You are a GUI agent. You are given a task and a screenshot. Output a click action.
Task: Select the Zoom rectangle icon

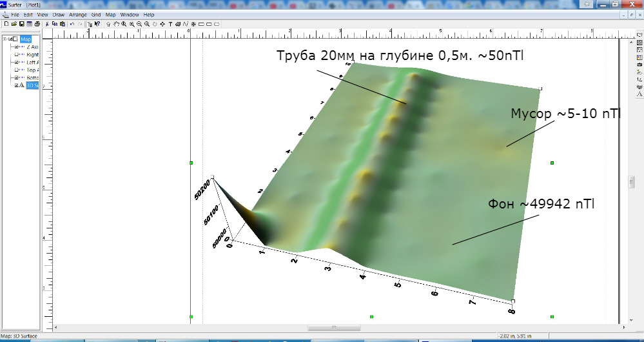coord(132,25)
